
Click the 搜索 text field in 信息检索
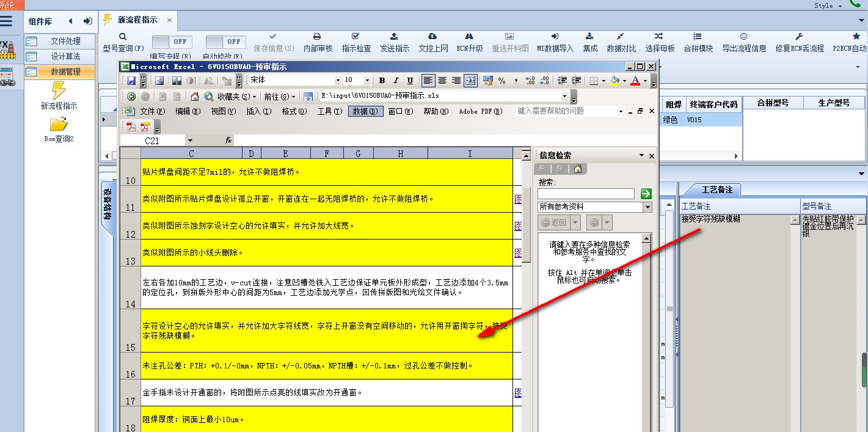586,194
